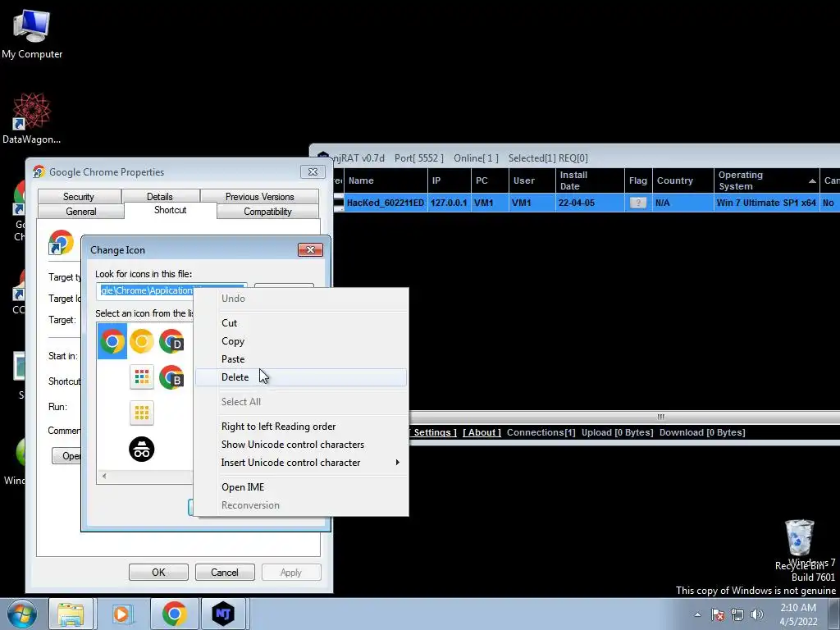Open the volume speaker tray icon
The width and height of the screenshot is (840, 630).
pyautogui.click(x=757, y=614)
